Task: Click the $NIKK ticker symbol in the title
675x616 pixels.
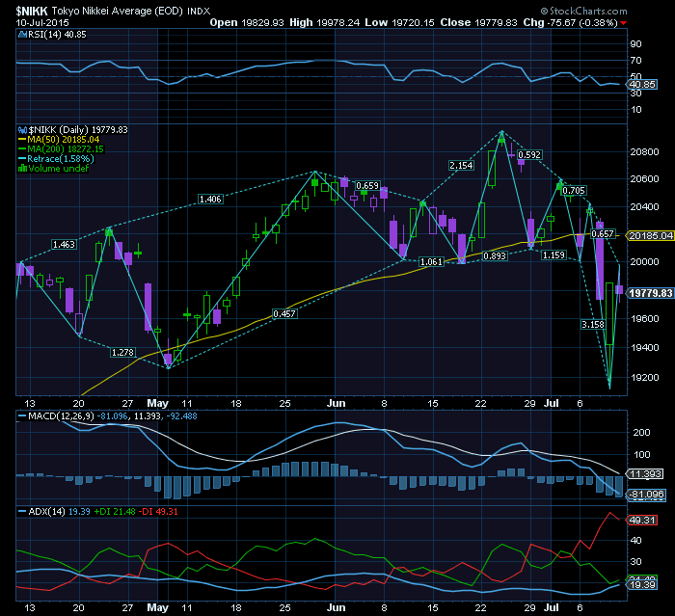Action: pos(32,11)
